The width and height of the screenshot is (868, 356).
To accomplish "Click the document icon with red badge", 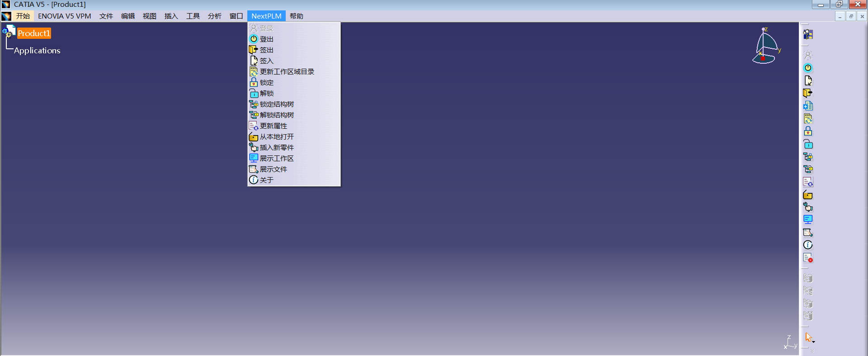I will (808, 258).
